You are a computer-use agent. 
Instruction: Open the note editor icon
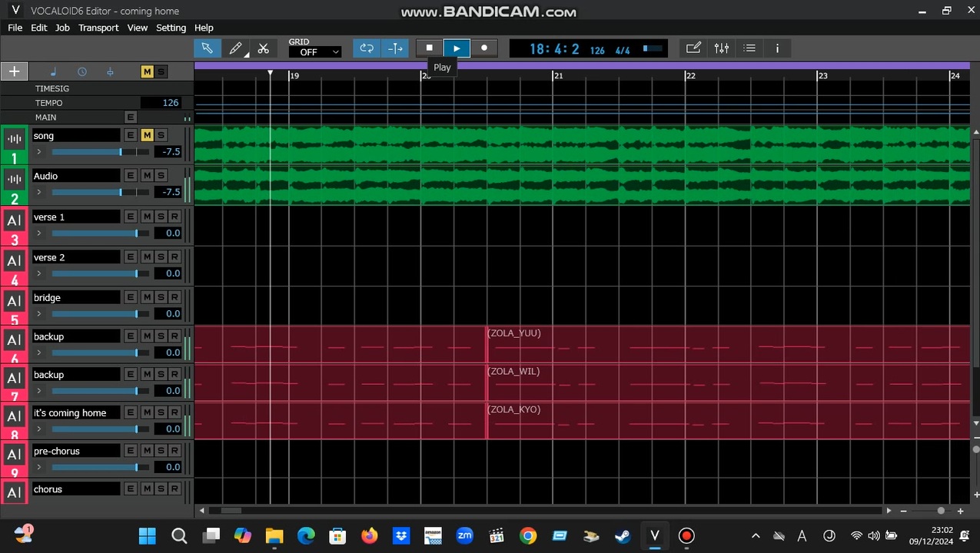pos(693,48)
